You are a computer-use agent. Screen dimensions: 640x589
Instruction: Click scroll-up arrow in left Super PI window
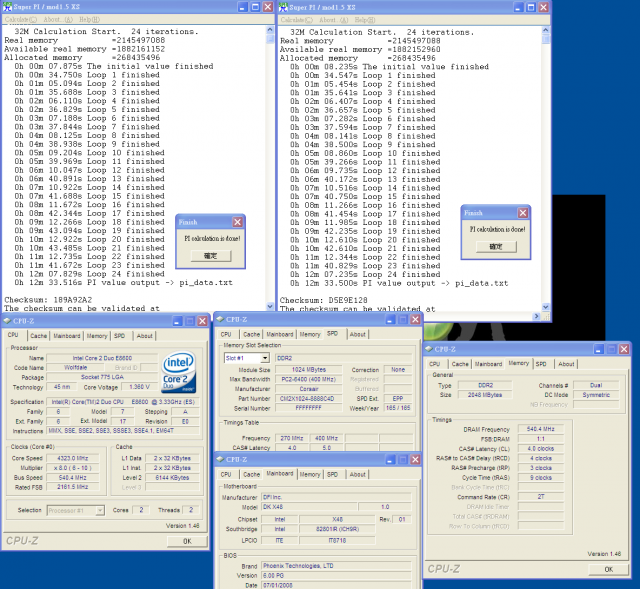point(270,30)
